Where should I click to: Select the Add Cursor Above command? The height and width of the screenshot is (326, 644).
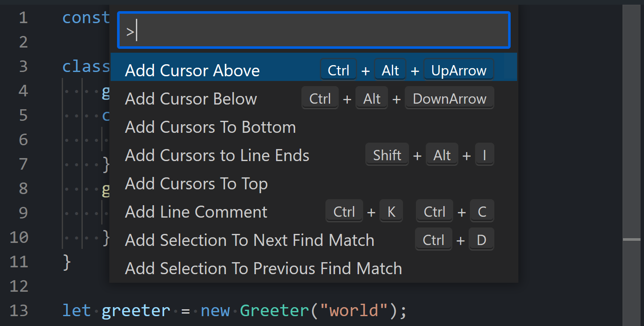click(193, 71)
